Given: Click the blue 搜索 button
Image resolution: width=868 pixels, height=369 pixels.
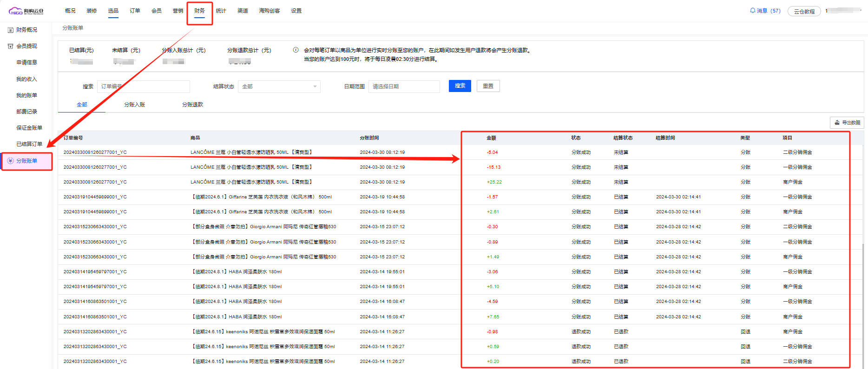Looking at the screenshot, I should coord(460,86).
